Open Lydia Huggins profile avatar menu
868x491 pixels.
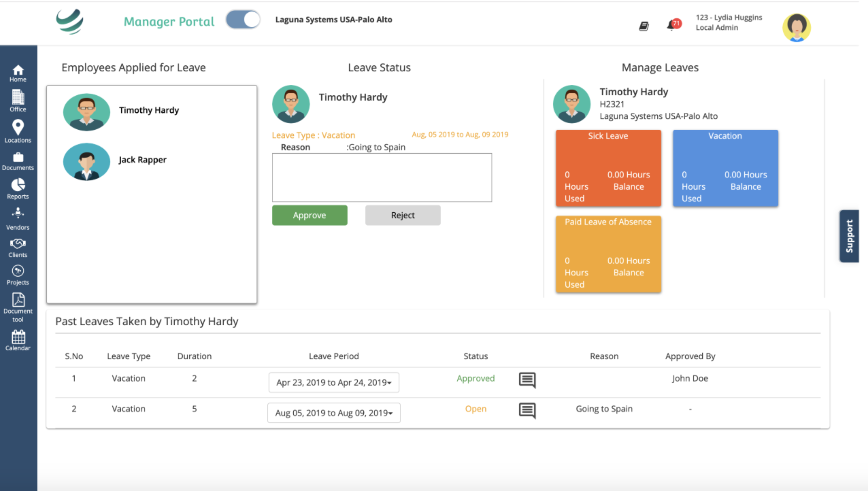(796, 27)
